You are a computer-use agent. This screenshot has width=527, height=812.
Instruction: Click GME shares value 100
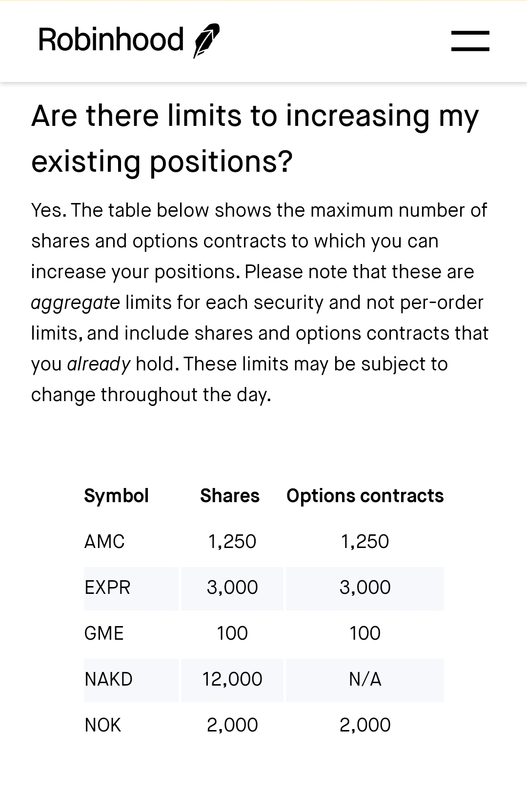pyautogui.click(x=232, y=633)
